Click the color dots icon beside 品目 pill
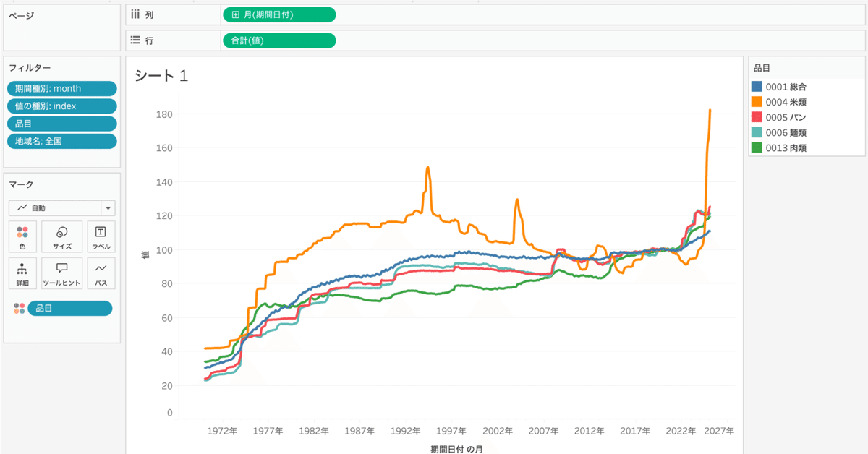The image size is (868, 454). coord(19,309)
